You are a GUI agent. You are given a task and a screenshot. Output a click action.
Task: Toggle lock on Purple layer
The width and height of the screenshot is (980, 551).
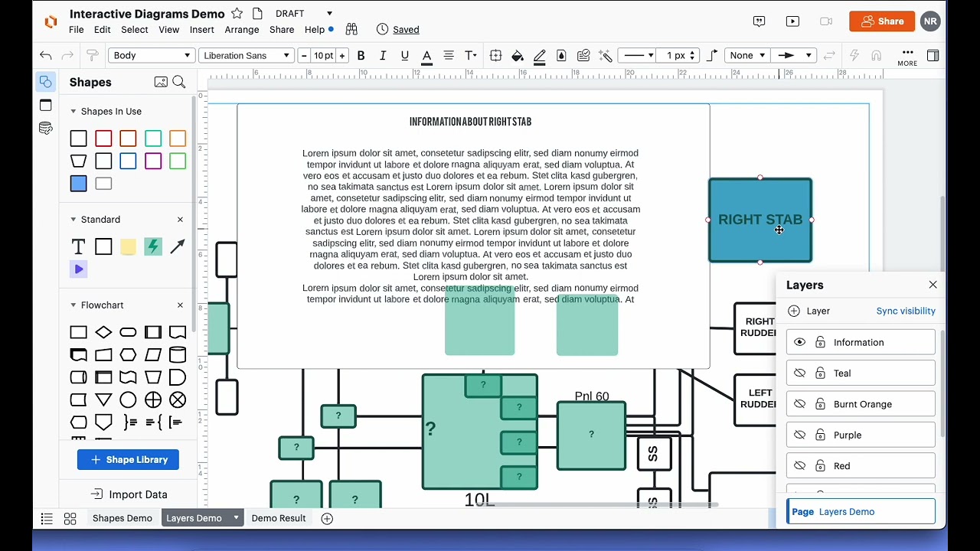pos(820,435)
